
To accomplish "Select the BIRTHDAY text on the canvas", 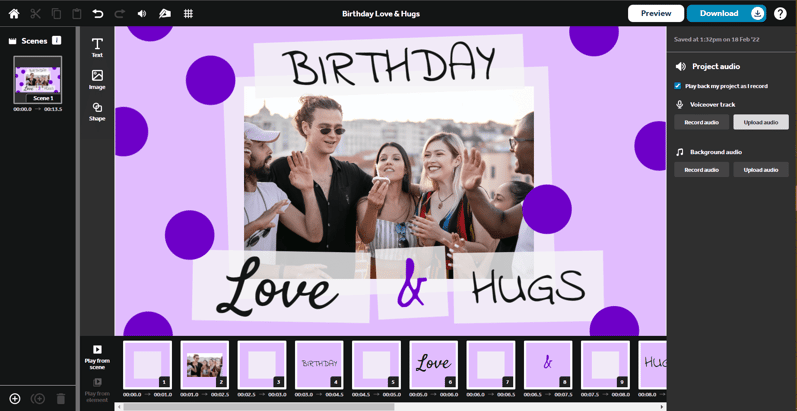I will [388, 66].
